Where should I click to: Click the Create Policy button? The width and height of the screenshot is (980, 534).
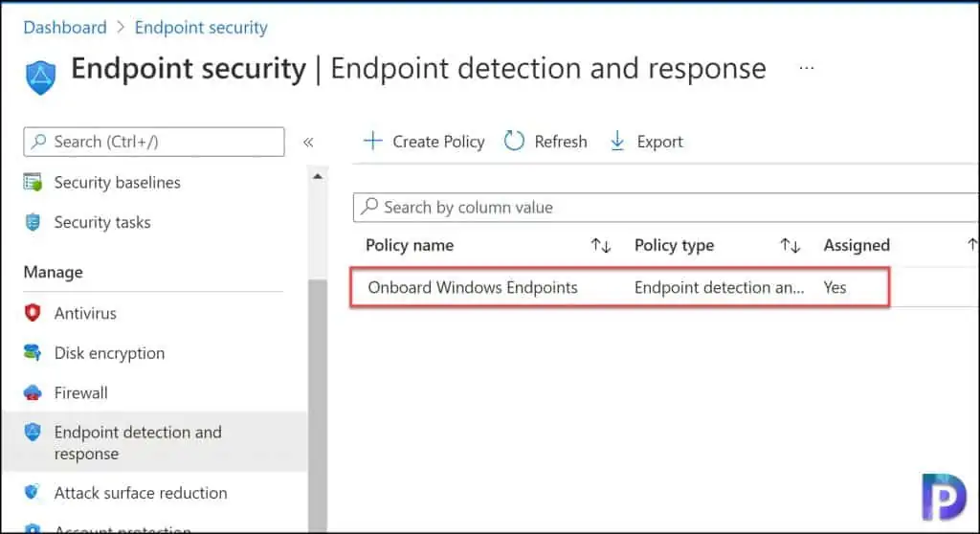coord(424,142)
